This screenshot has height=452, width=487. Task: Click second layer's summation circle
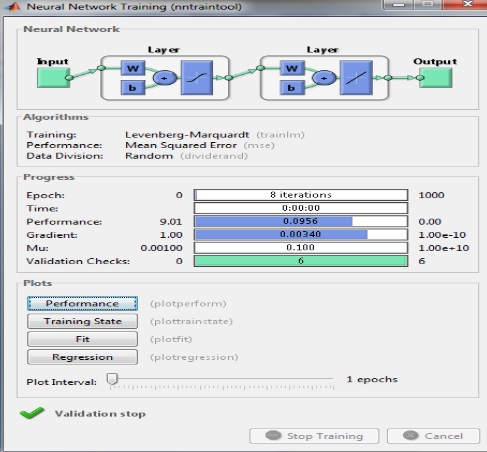click(x=324, y=78)
